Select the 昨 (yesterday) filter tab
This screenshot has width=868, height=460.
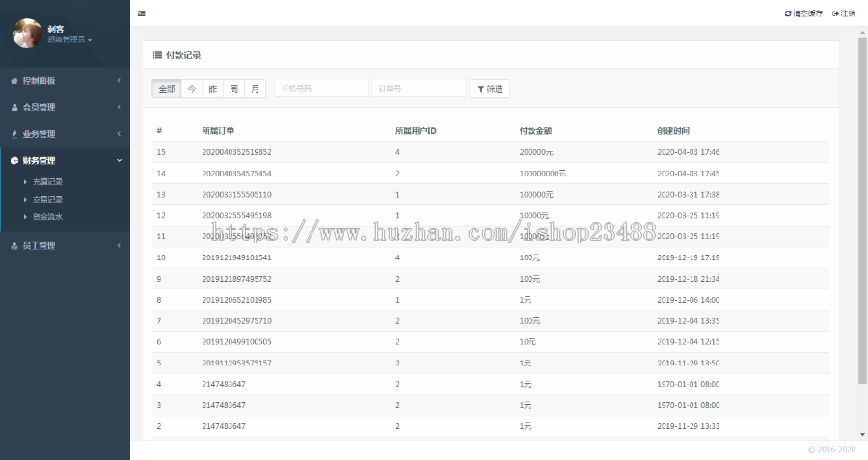click(212, 89)
